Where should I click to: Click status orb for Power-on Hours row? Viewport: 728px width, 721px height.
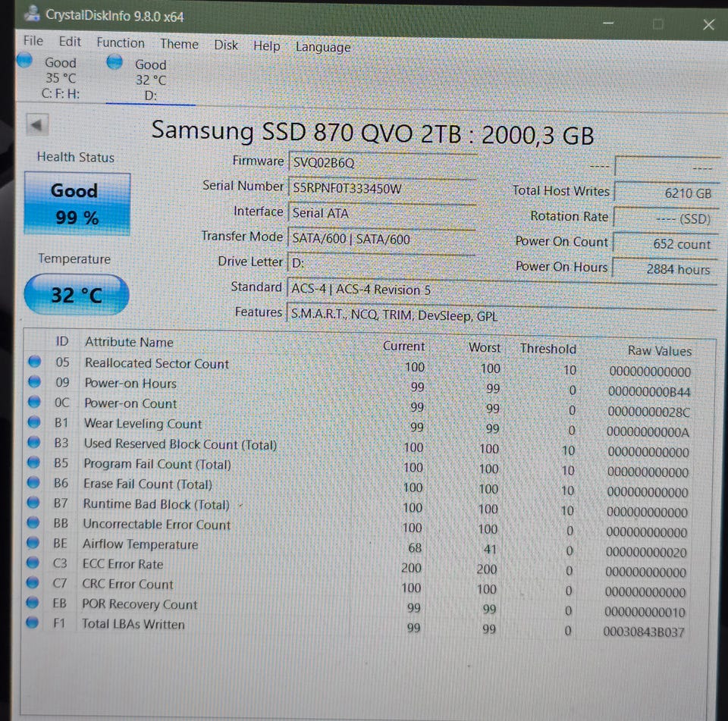point(34,381)
